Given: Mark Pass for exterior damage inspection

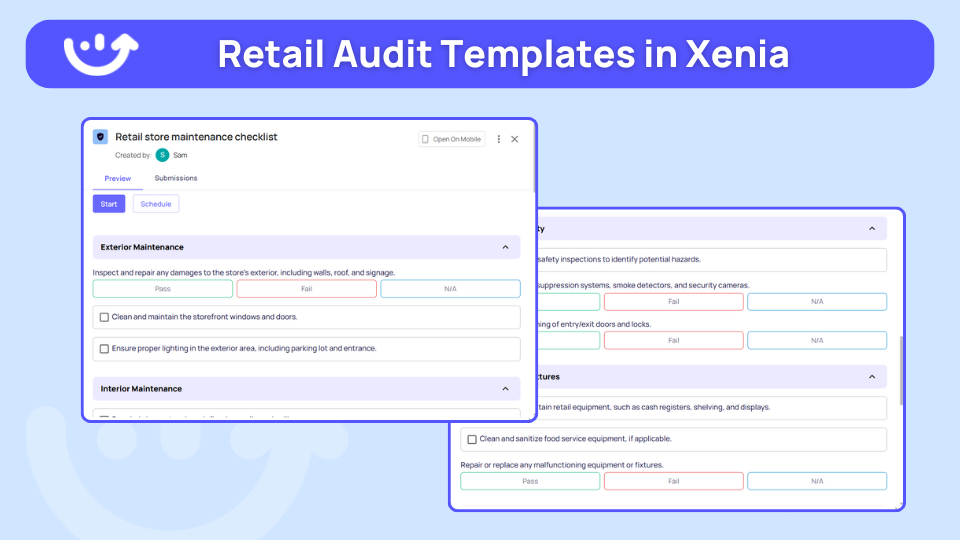Looking at the screenshot, I should pos(163,289).
